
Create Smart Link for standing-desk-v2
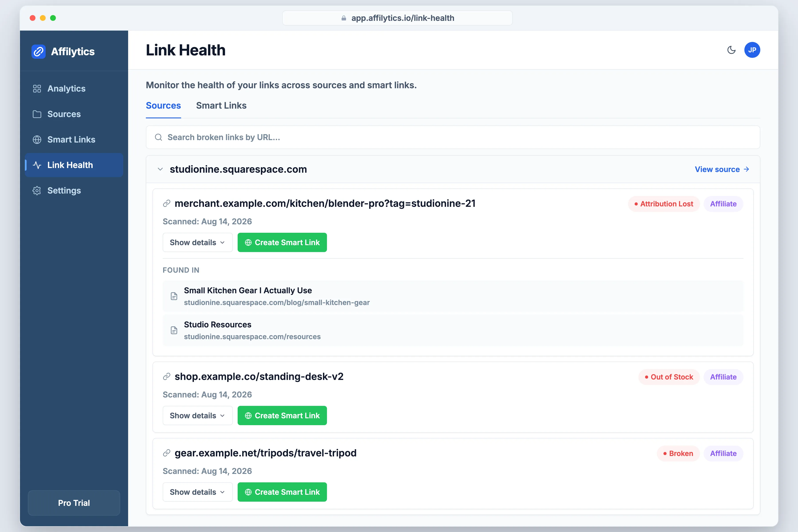click(x=282, y=415)
